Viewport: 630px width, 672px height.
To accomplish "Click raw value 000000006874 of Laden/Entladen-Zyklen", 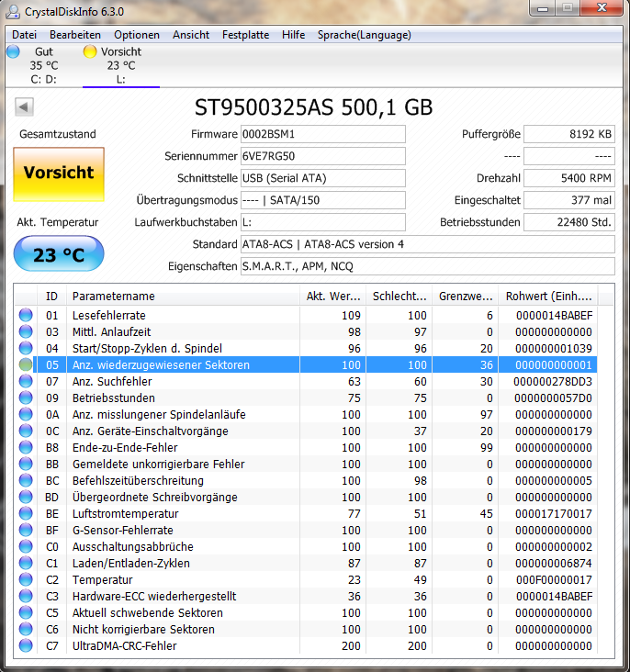I will [x=554, y=563].
